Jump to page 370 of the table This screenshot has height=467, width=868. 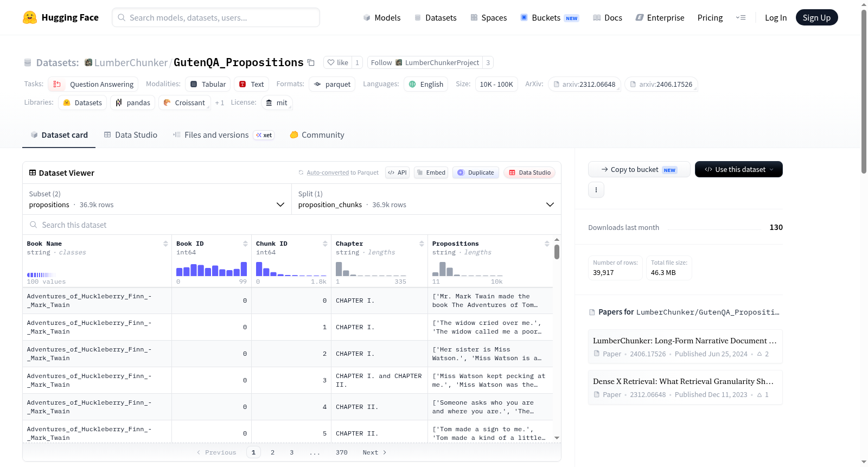342,452
